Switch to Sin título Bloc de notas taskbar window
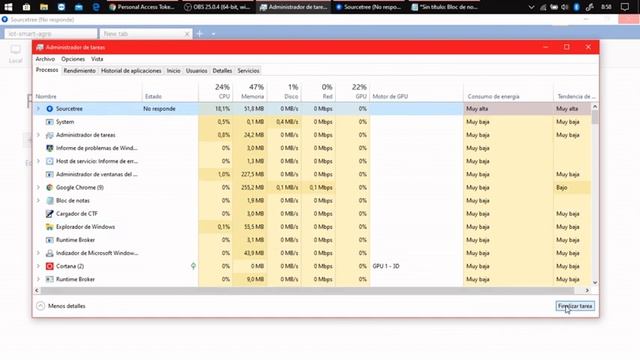The width and height of the screenshot is (640, 360). pyautogui.click(x=444, y=7)
